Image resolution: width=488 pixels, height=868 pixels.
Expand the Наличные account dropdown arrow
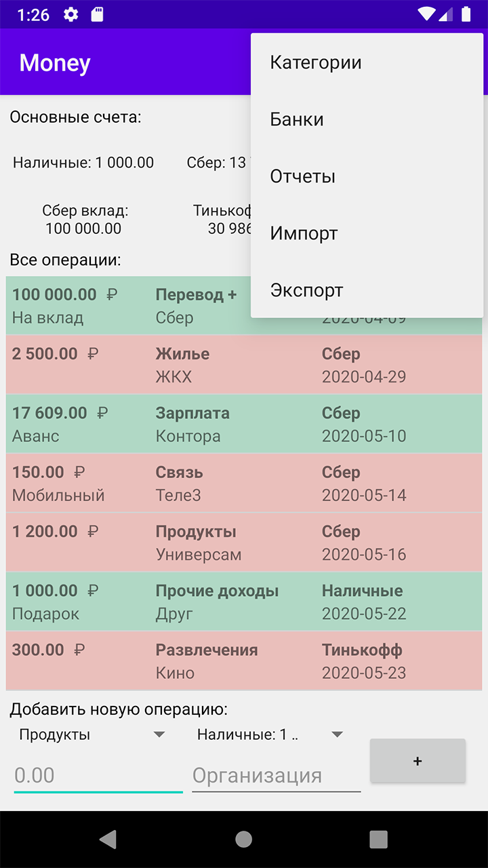pyautogui.click(x=337, y=734)
